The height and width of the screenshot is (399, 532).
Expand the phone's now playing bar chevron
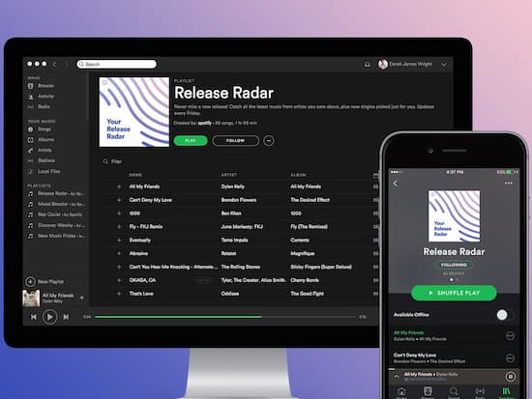click(x=397, y=376)
